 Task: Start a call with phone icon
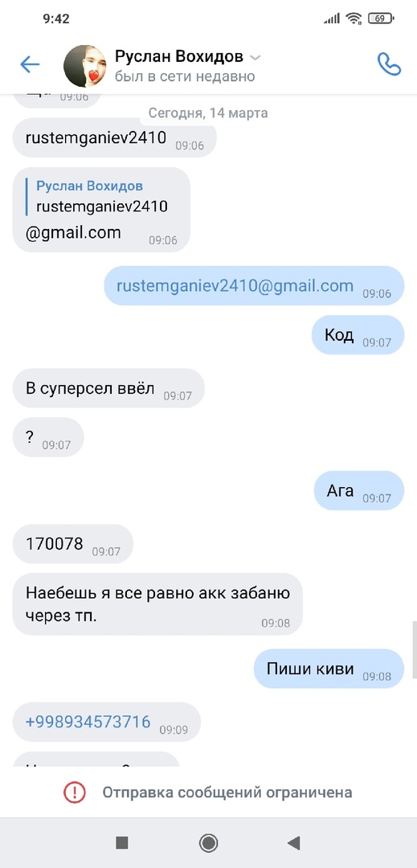[x=389, y=64]
